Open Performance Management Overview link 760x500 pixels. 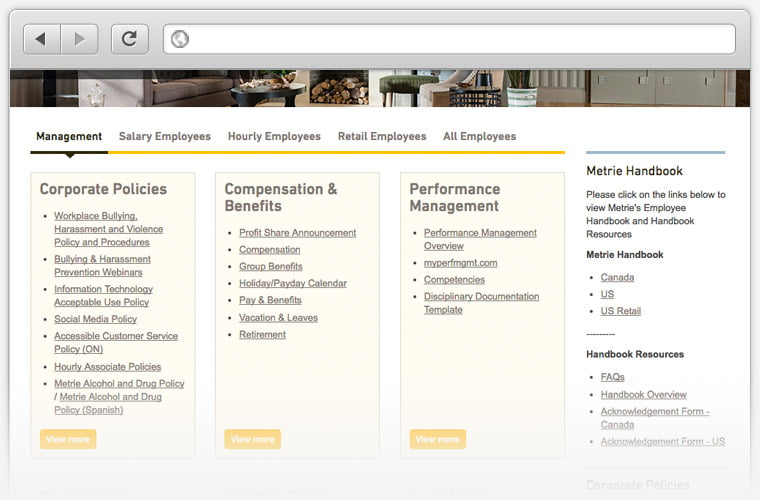pyautogui.click(x=480, y=239)
